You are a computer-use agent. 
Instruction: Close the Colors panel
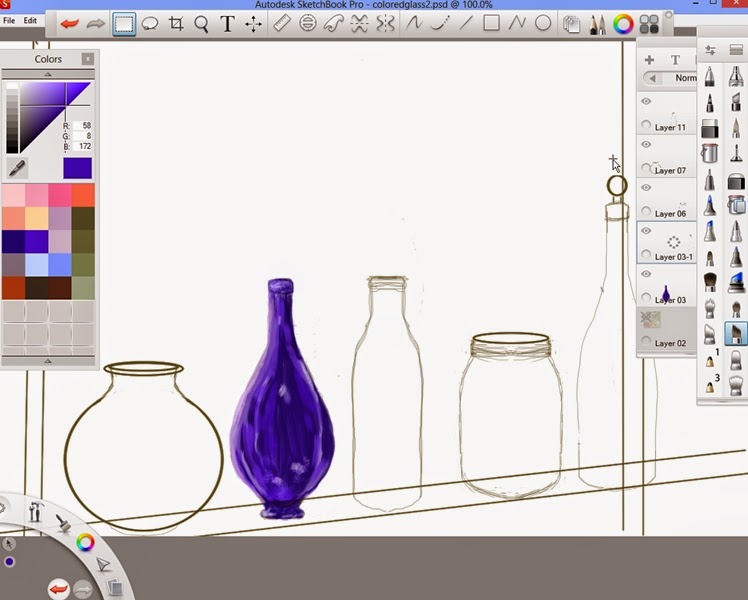coord(88,59)
